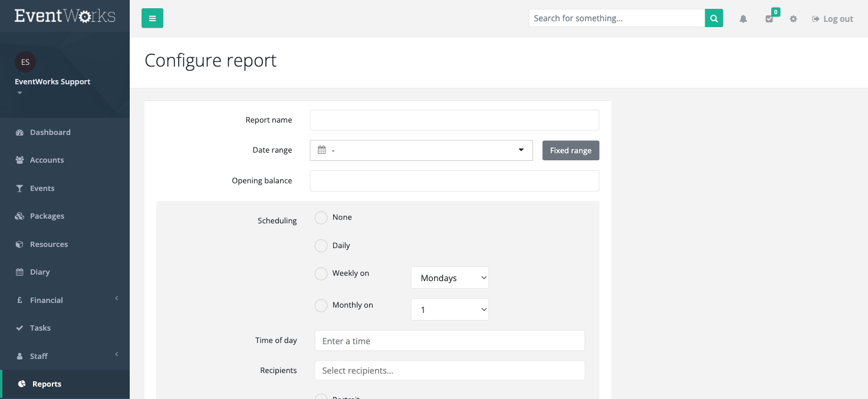Click the Recipients label
Image resolution: width=868 pixels, height=399 pixels.
(x=278, y=371)
